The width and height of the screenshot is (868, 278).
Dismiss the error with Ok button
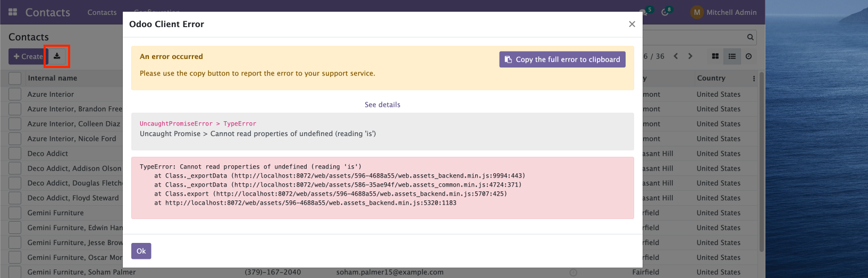141,251
